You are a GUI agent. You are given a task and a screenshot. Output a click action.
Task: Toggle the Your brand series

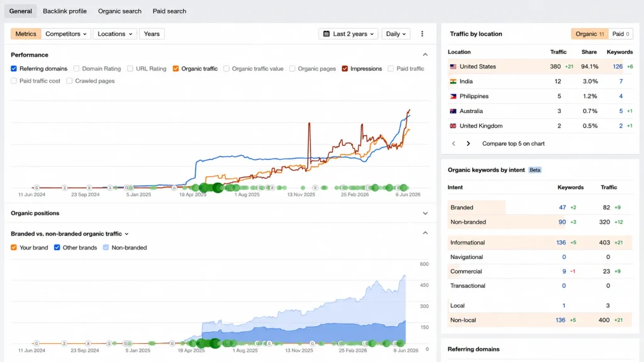coord(14,248)
